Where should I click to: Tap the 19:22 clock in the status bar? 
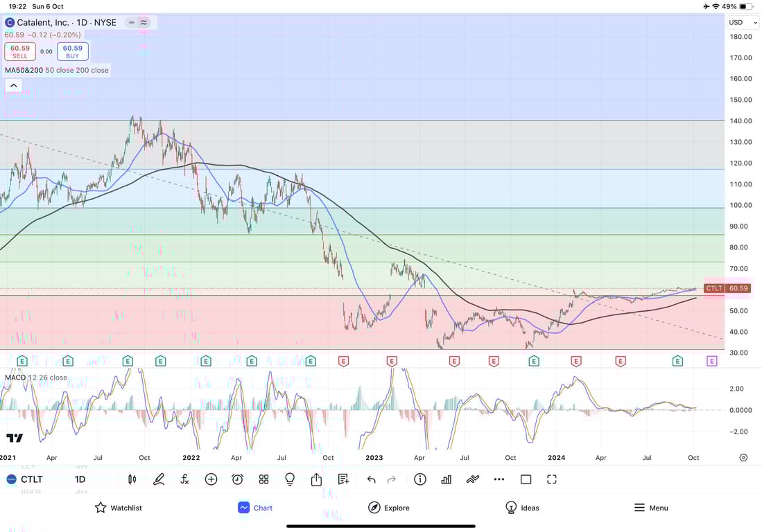(17, 6)
